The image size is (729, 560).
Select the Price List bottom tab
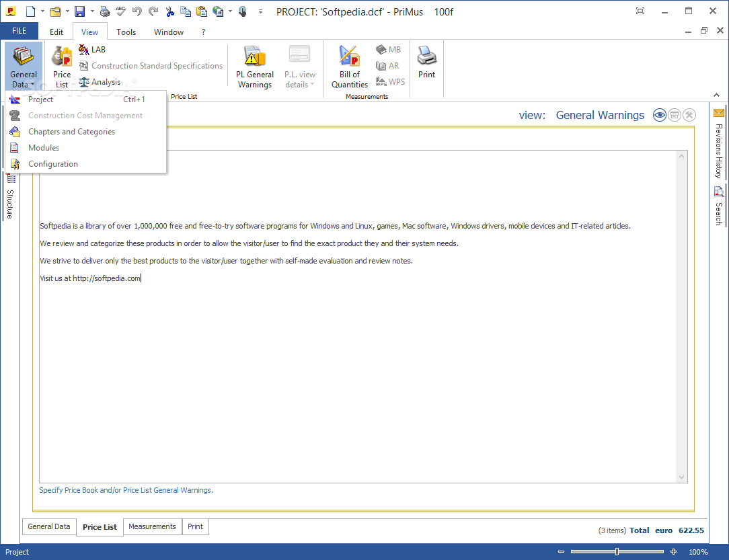pyautogui.click(x=100, y=527)
